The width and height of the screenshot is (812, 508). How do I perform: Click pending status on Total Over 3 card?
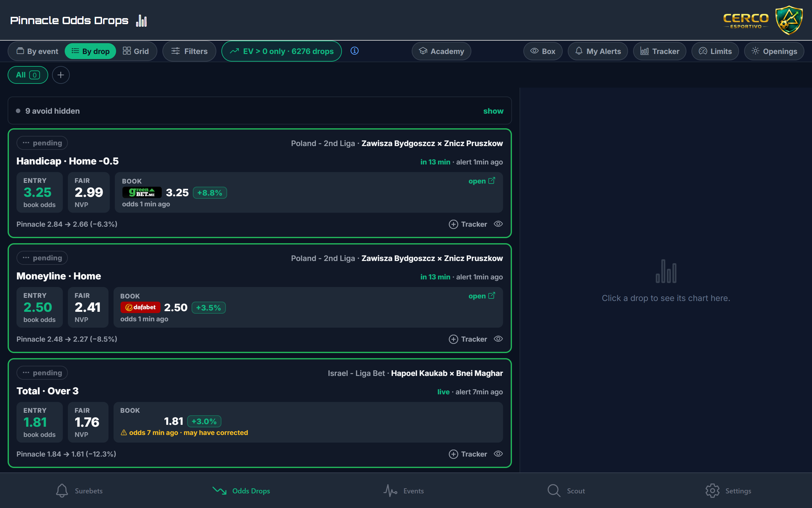click(x=42, y=373)
